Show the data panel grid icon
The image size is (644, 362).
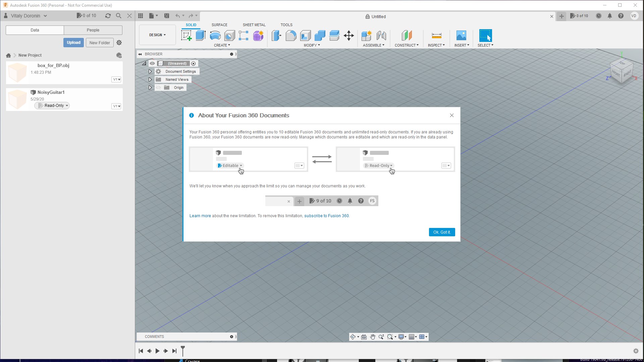pos(141,16)
